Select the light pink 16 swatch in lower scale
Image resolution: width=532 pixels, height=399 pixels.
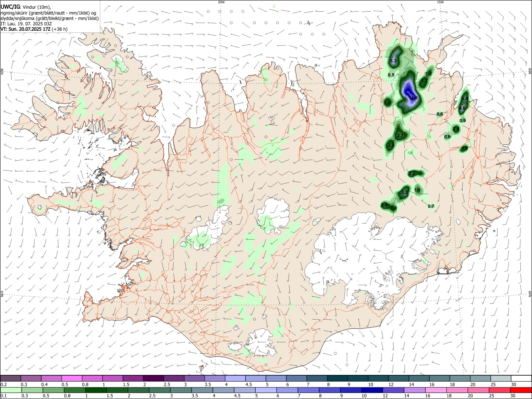click(x=436, y=390)
